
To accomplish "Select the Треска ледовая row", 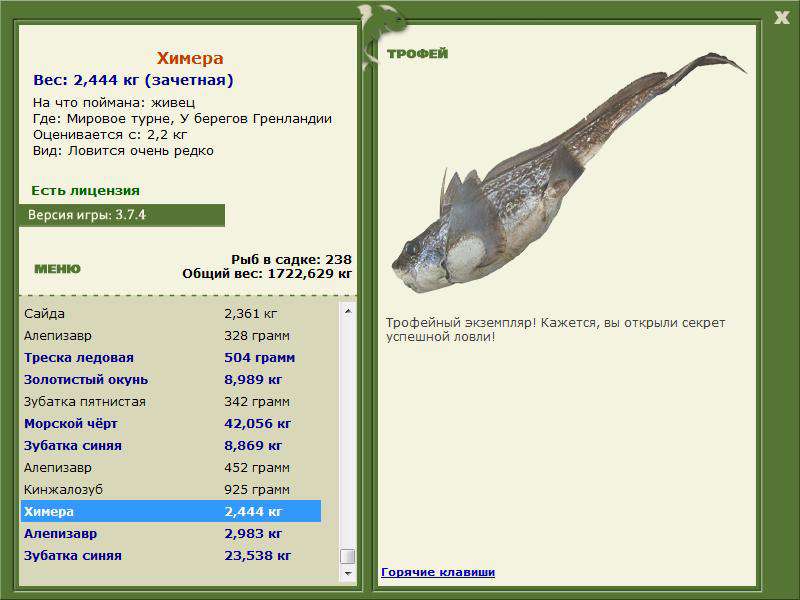I will coord(171,358).
